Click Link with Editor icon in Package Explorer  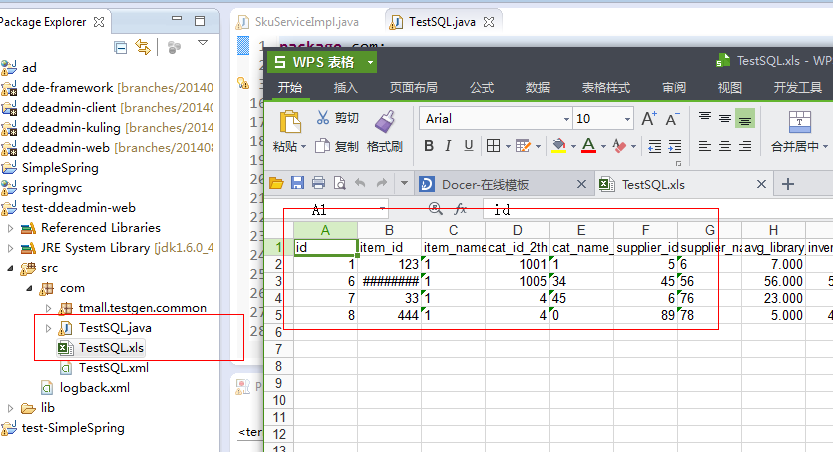pyautogui.click(x=143, y=46)
